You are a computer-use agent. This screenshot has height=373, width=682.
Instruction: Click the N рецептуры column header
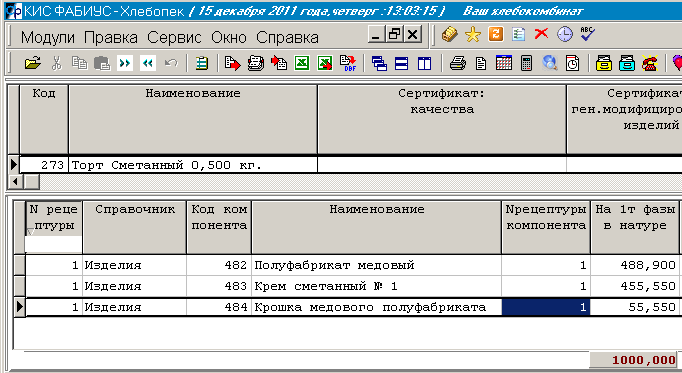[54, 218]
